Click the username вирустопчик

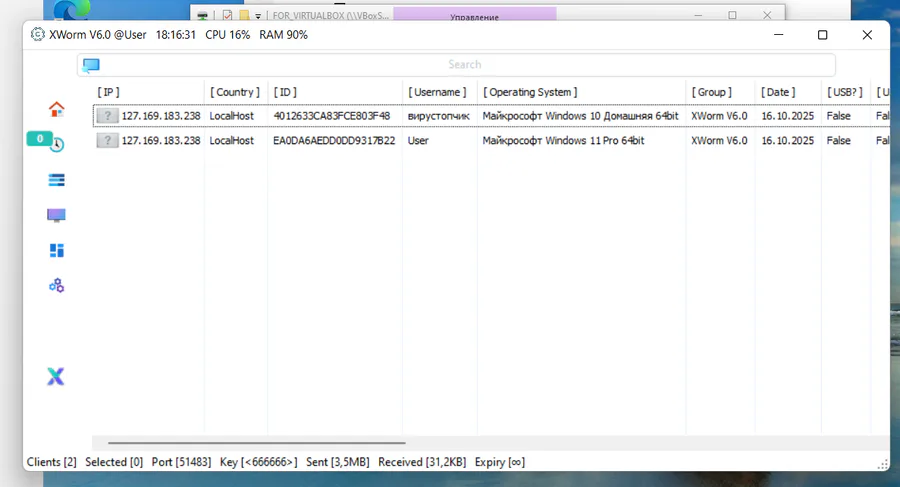(439, 116)
